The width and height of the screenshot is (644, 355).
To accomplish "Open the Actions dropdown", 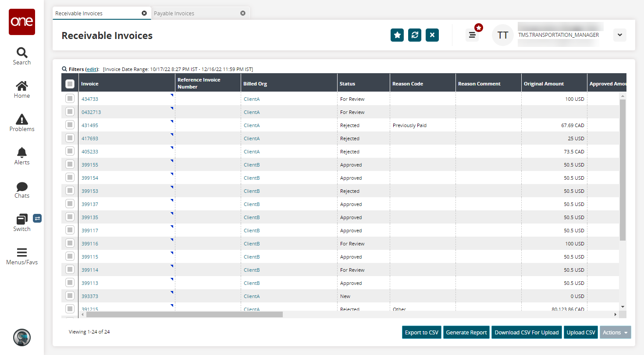I will pyautogui.click(x=615, y=333).
